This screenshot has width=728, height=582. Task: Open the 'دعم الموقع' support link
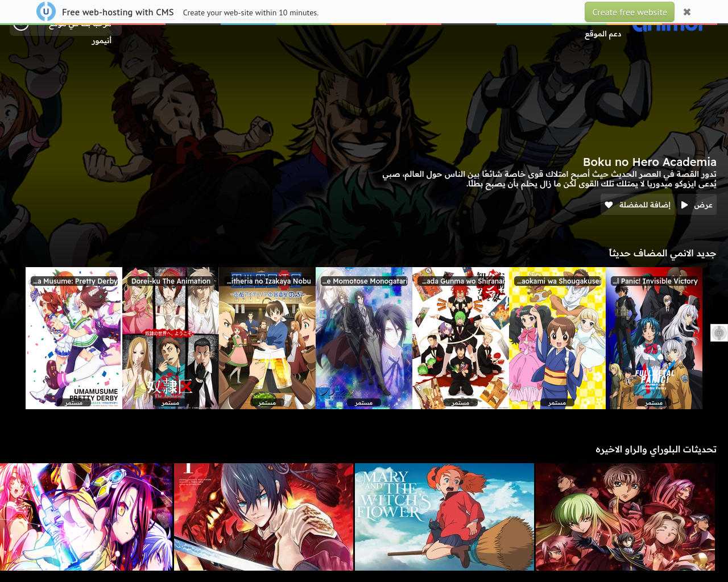point(603,34)
